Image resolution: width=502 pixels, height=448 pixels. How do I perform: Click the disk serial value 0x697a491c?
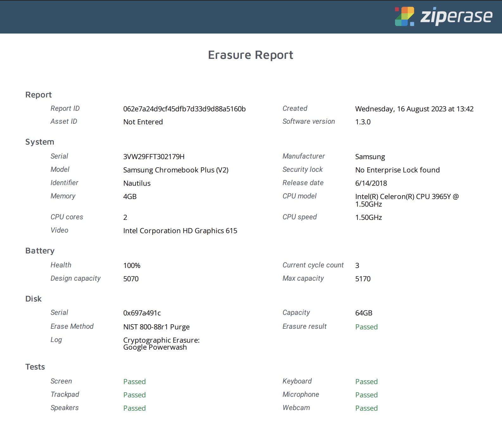[x=142, y=313]
